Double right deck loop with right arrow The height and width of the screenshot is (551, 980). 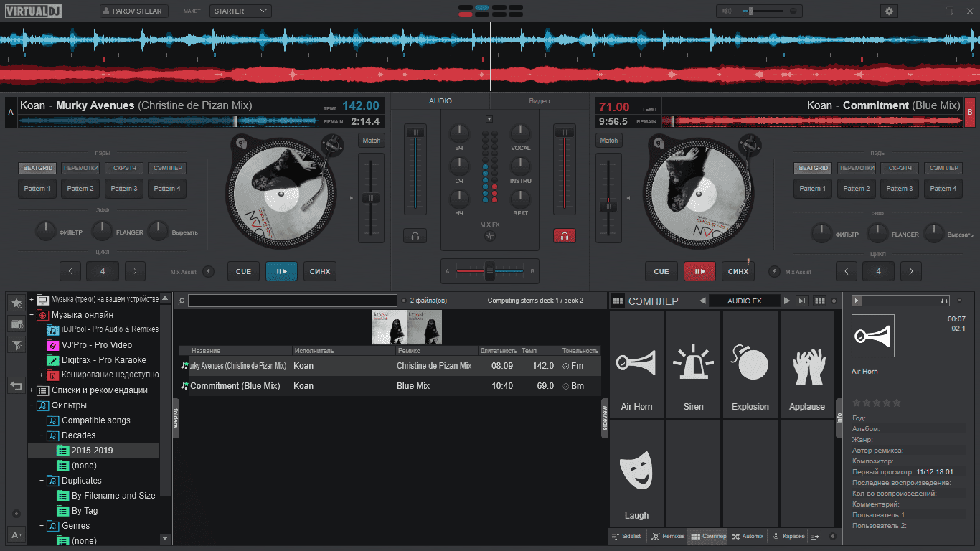(911, 271)
